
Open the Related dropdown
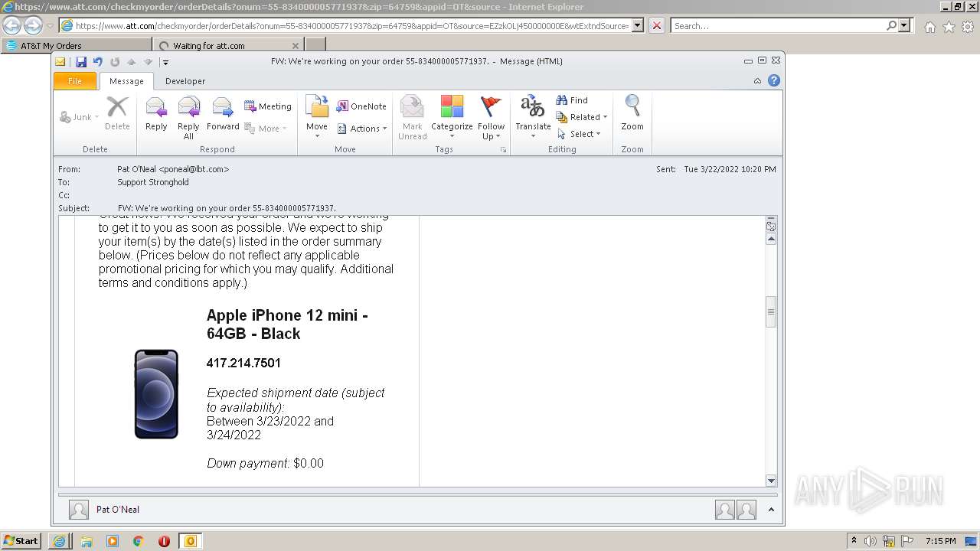pos(582,117)
